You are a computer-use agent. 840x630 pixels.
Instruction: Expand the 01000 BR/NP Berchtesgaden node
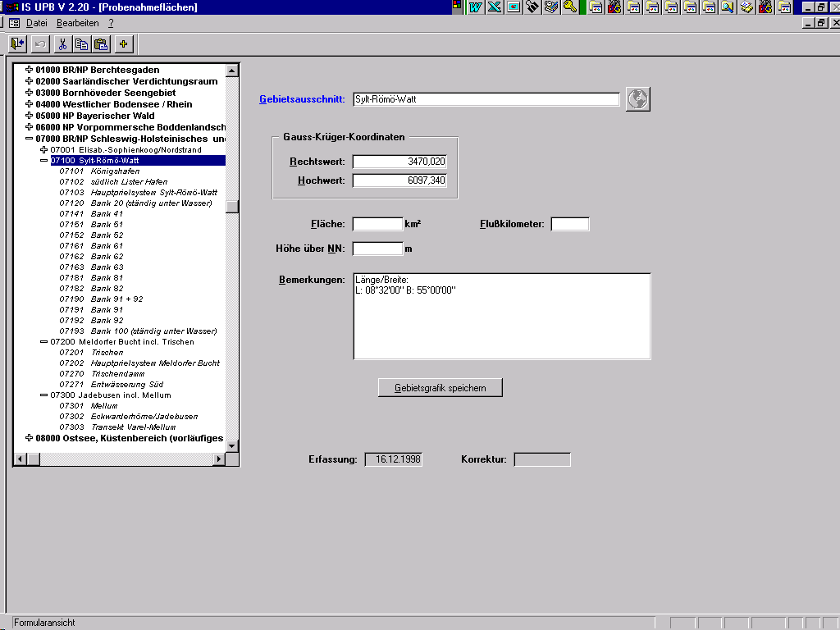point(30,70)
